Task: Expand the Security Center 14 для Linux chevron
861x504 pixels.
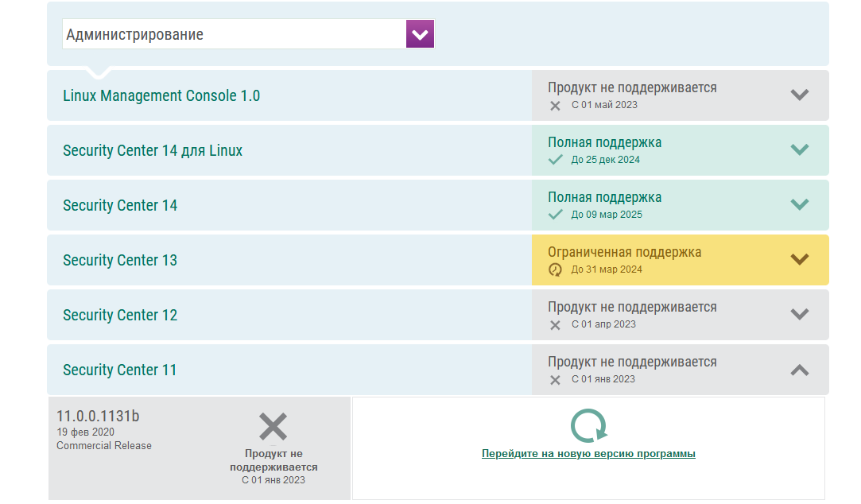Action: (x=800, y=149)
